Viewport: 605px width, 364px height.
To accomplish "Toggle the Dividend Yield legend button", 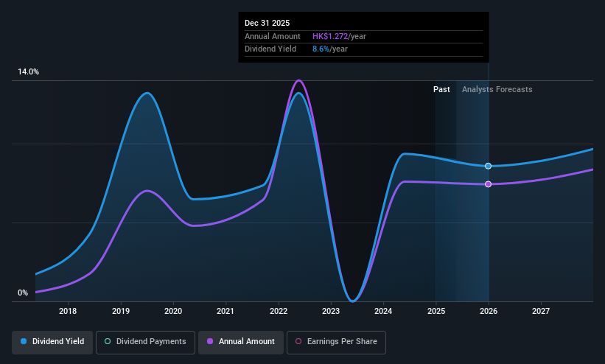I will tap(52, 343).
